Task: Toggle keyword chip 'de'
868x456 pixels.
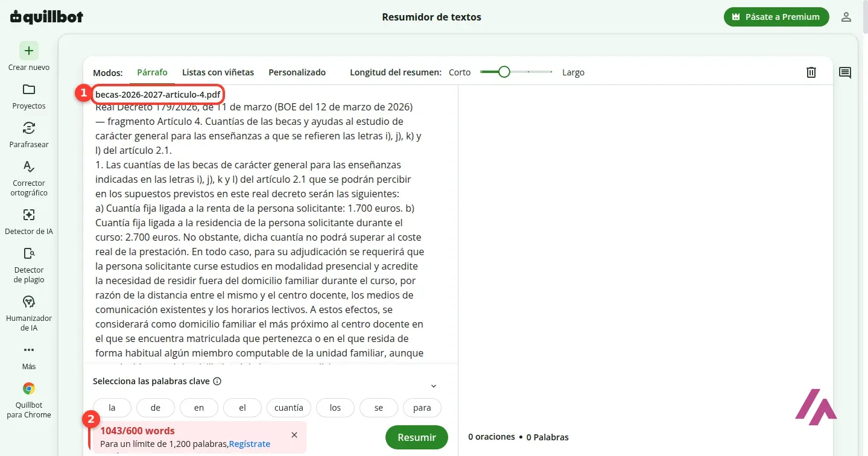Action: click(156, 408)
